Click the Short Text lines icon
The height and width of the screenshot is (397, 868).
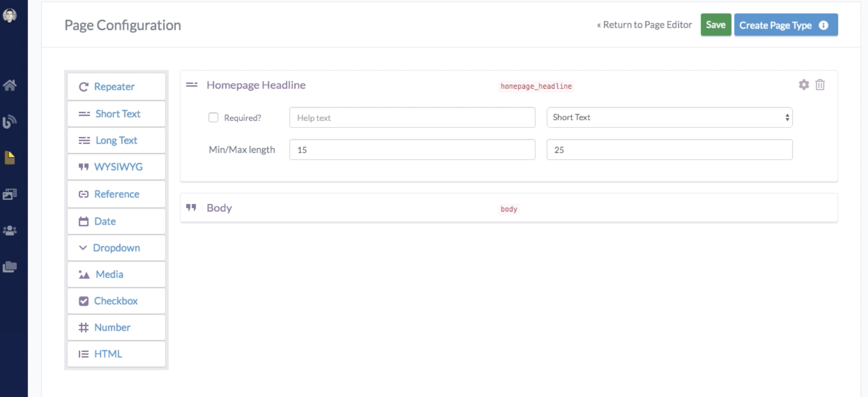coord(84,114)
